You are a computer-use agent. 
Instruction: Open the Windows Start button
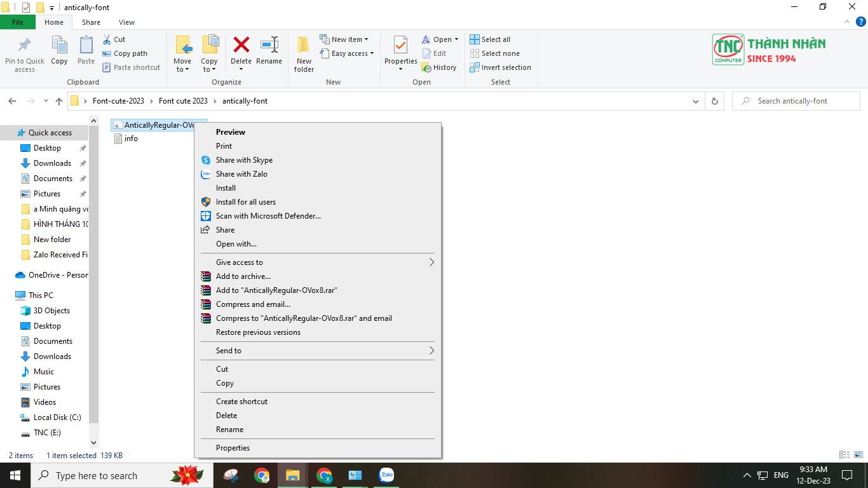tap(15, 475)
